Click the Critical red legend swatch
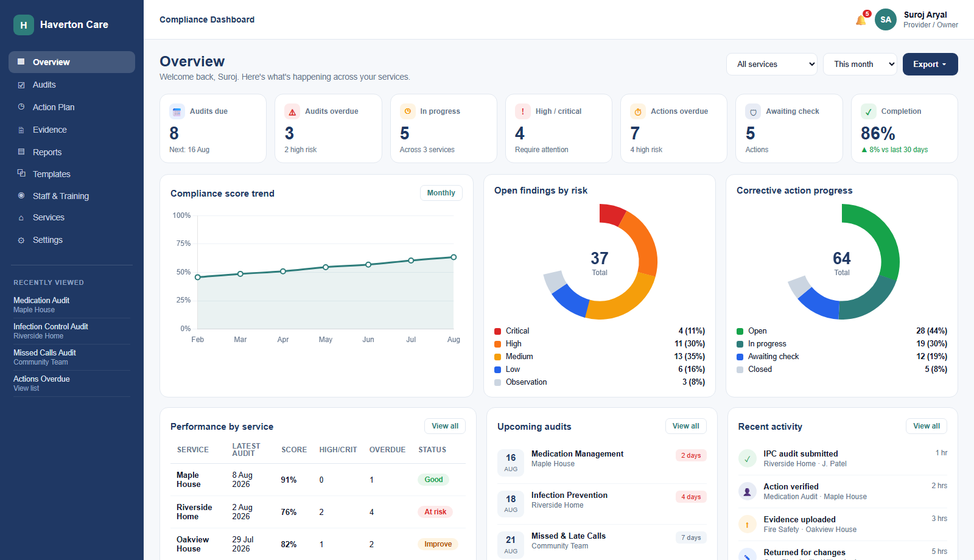Image resolution: width=974 pixels, height=560 pixels. [x=498, y=331]
